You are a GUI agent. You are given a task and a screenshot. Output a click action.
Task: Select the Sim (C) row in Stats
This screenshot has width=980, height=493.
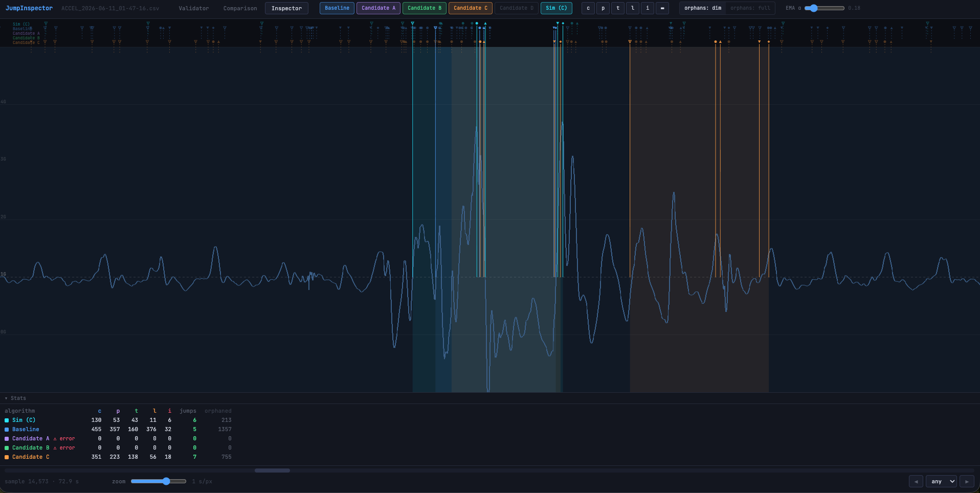(118, 420)
